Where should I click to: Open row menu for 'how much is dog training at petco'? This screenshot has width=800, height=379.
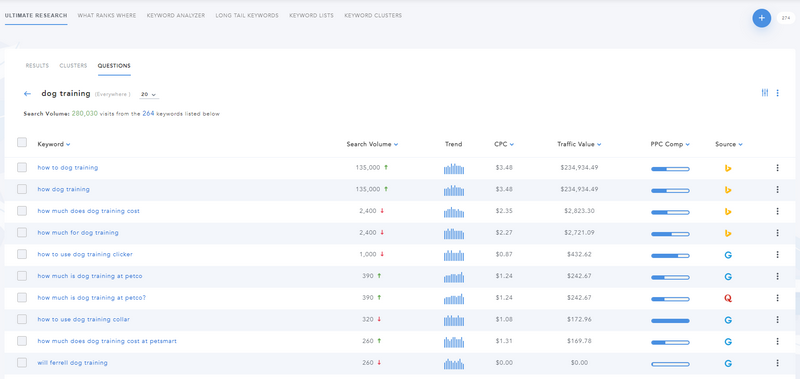777,276
